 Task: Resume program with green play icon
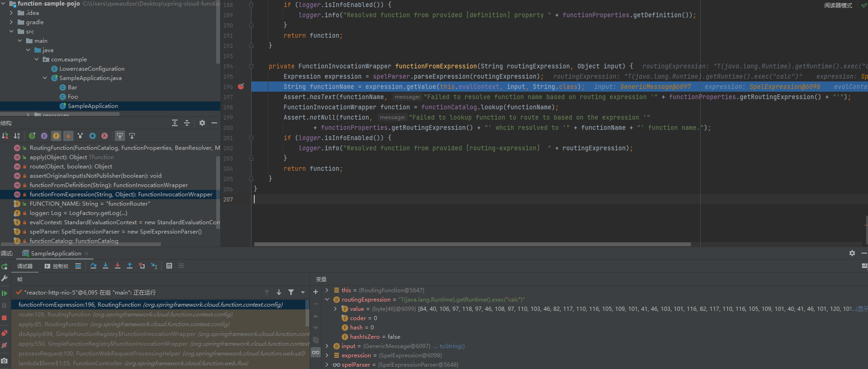coord(4,293)
